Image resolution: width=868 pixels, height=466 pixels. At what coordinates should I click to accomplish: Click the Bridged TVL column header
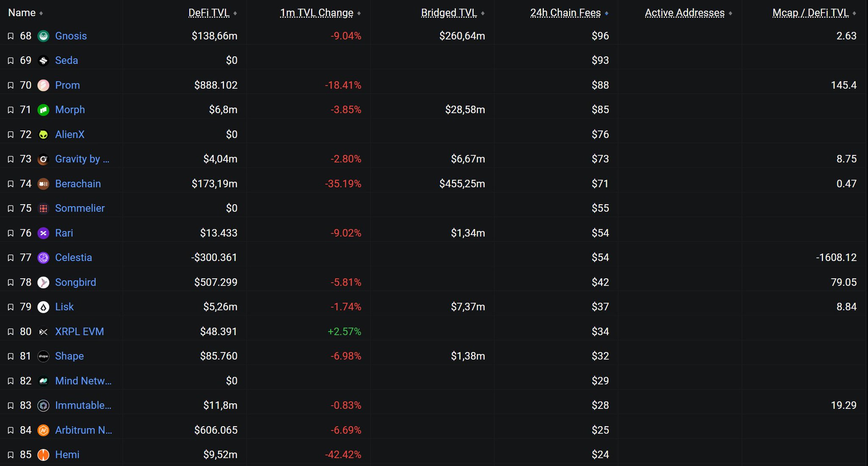coord(448,13)
